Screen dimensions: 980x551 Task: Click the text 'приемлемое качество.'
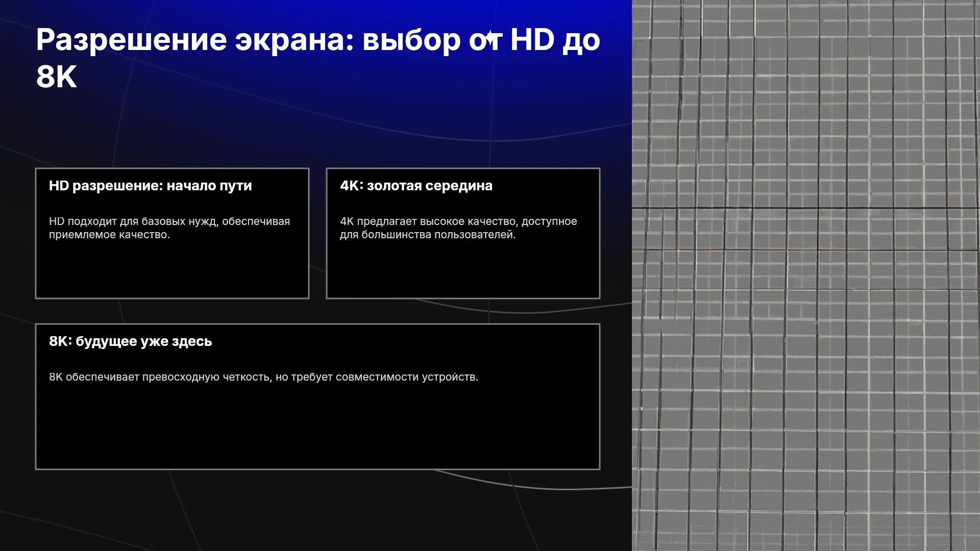[109, 235]
